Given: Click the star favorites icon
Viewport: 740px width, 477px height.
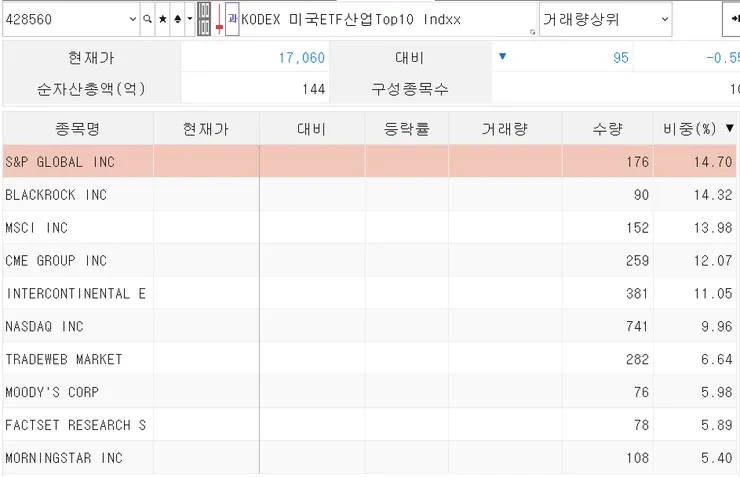Looking at the screenshot, I should point(162,19).
